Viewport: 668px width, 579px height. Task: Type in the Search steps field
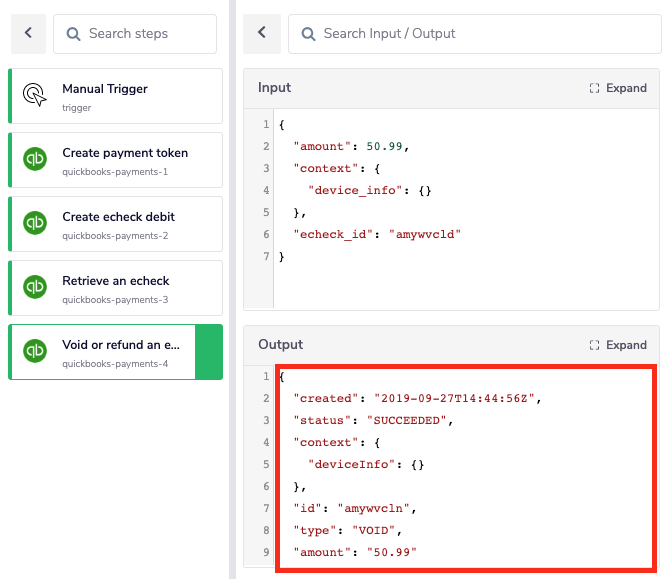(145, 34)
